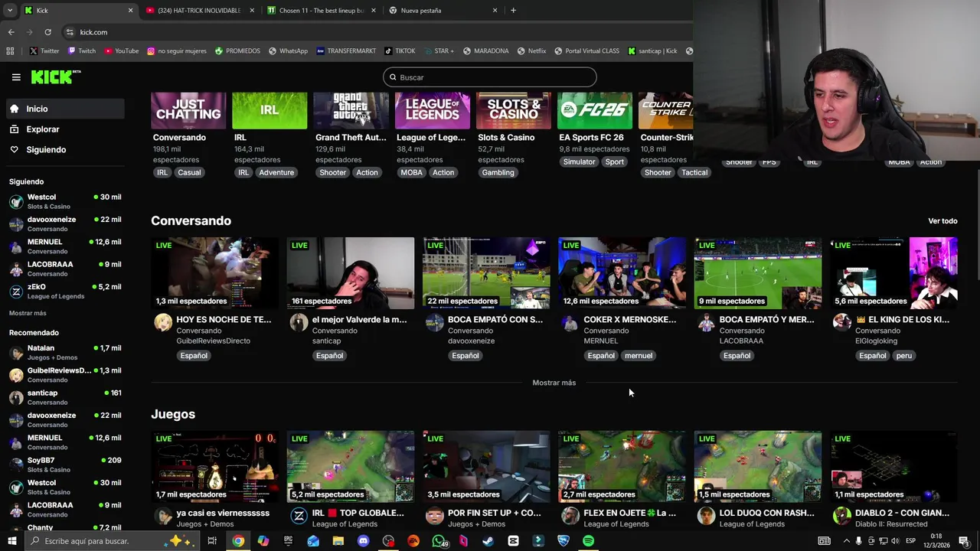Click ElGlogloking's channel avatar
Viewport: 980px width, 551px height.
click(841, 322)
